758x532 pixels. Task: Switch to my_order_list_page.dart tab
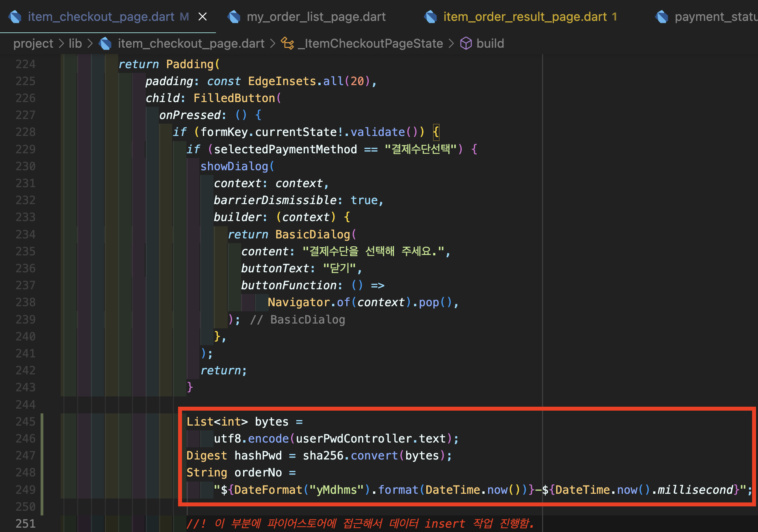[x=316, y=17]
